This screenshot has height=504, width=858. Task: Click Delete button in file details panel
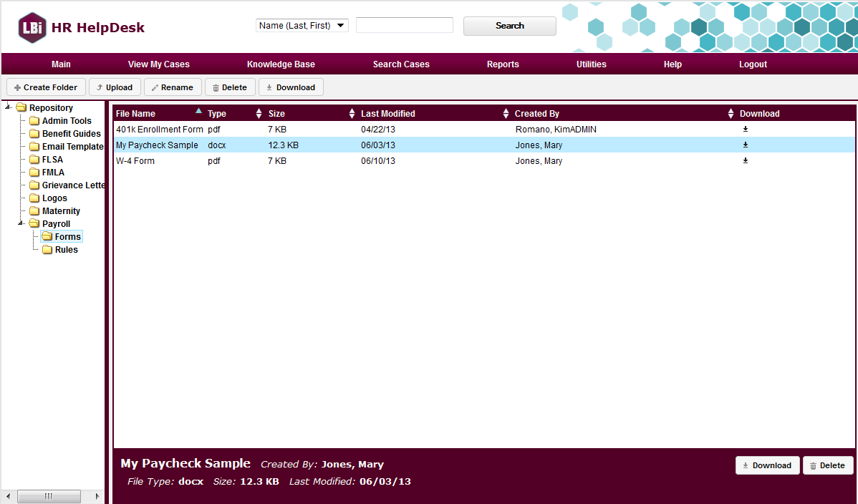point(828,465)
